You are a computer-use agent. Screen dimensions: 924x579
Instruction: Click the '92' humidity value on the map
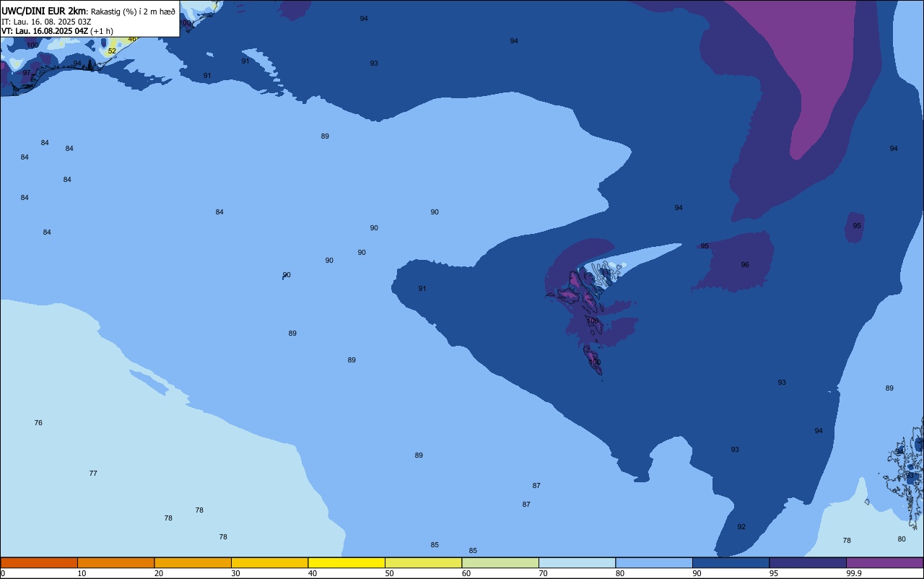click(x=741, y=527)
